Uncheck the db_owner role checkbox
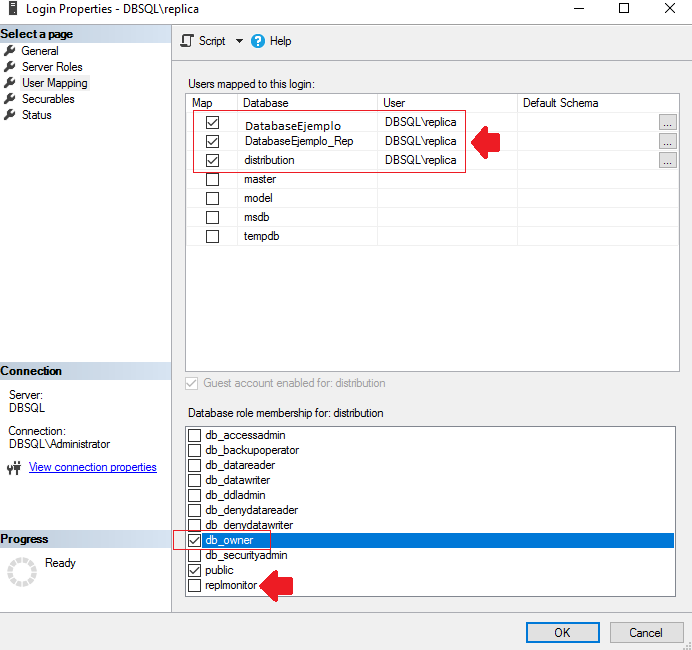 194,540
